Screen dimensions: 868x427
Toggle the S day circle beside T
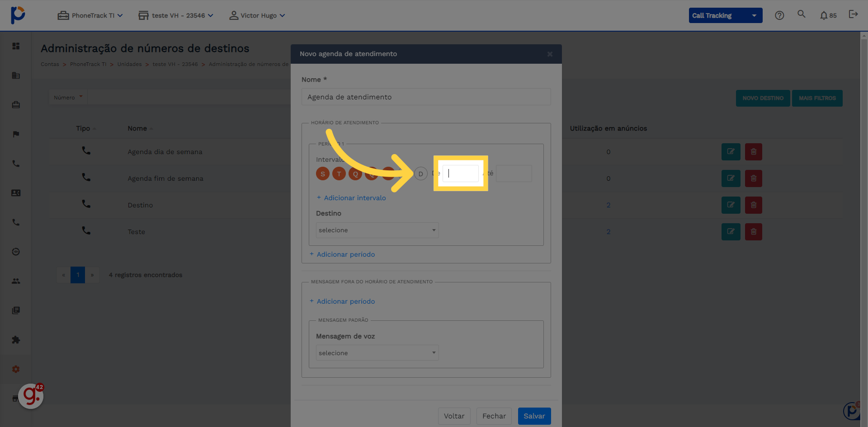tap(323, 174)
